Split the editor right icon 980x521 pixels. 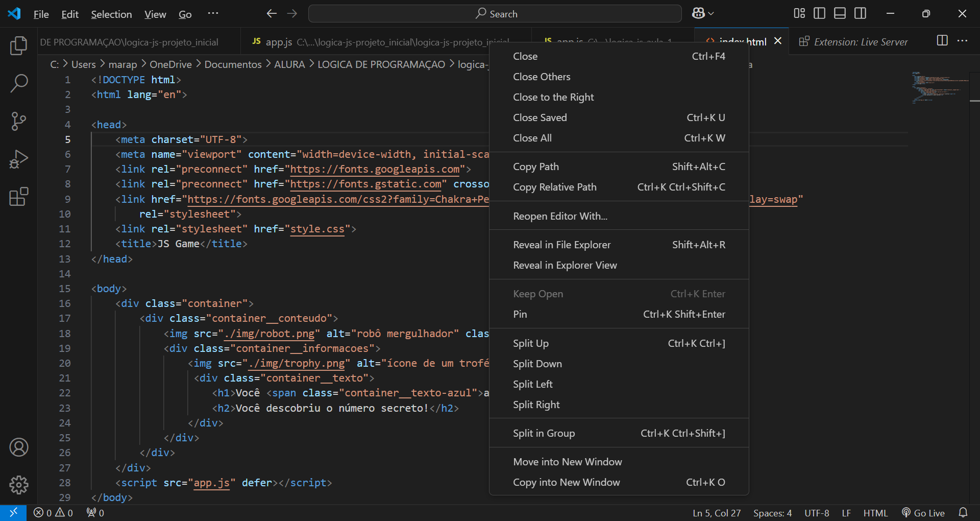(x=942, y=41)
